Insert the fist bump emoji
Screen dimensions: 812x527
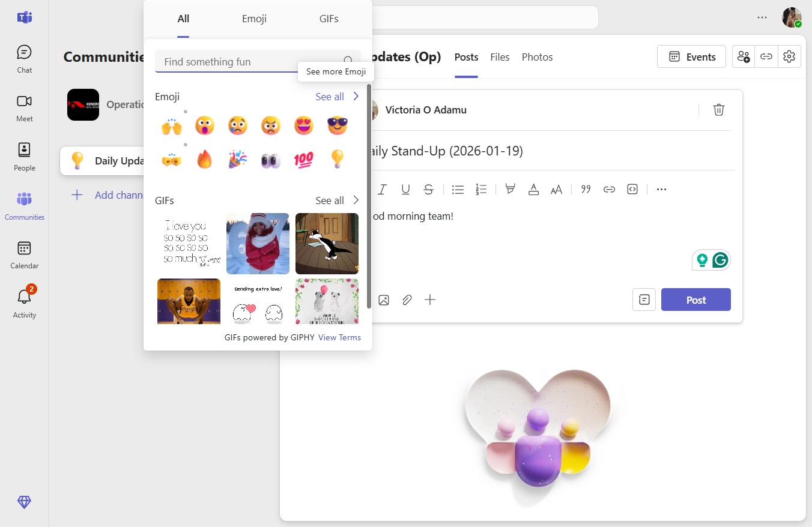[x=172, y=160]
